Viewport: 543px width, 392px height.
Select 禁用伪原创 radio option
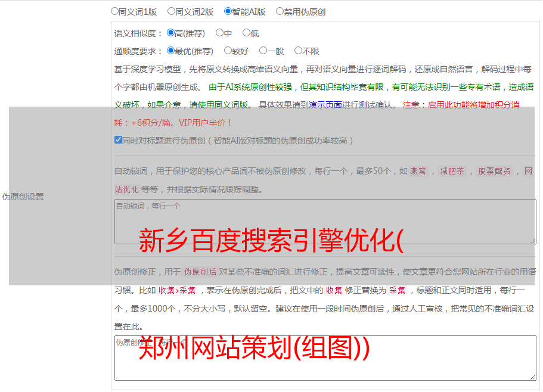click(x=280, y=11)
